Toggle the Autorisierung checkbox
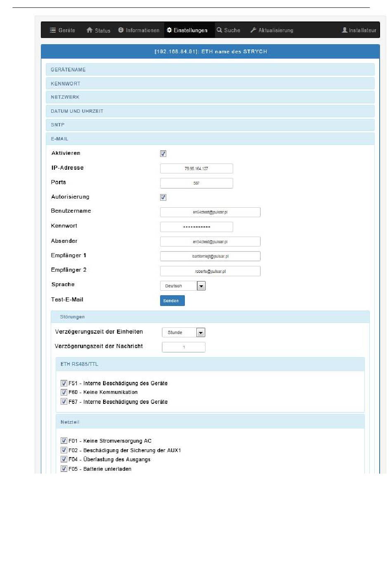The width and height of the screenshot is (392, 569). [x=163, y=197]
